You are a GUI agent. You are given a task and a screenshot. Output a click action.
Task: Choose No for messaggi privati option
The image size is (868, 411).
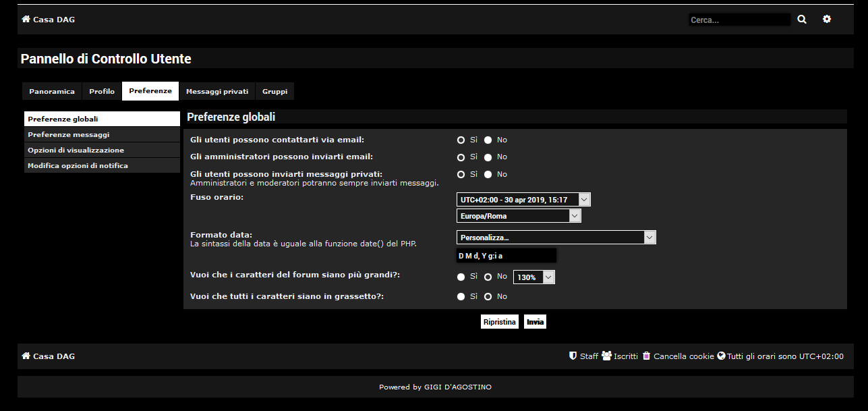click(x=488, y=174)
